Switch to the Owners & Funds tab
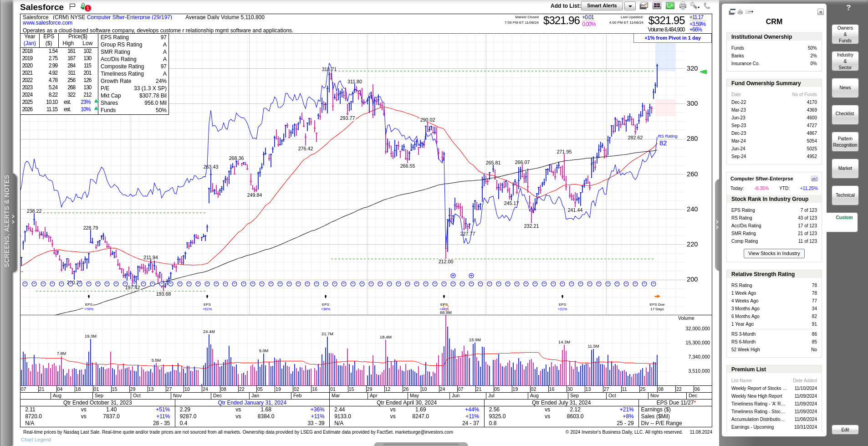The image size is (868, 446). [x=845, y=34]
